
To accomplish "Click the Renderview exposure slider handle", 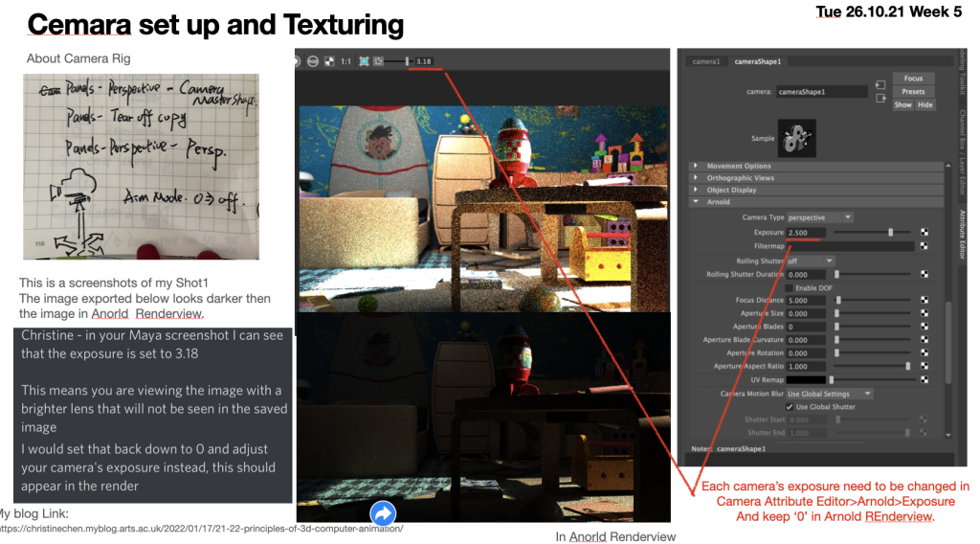I will tap(408, 61).
